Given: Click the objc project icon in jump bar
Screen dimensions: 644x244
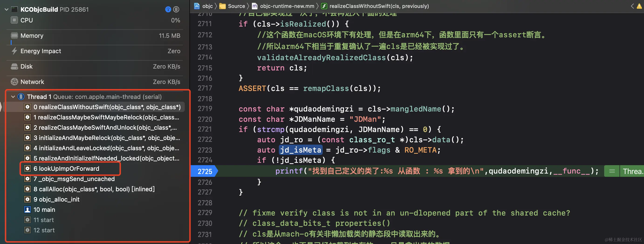Looking at the screenshot, I should pyautogui.click(x=197, y=6).
